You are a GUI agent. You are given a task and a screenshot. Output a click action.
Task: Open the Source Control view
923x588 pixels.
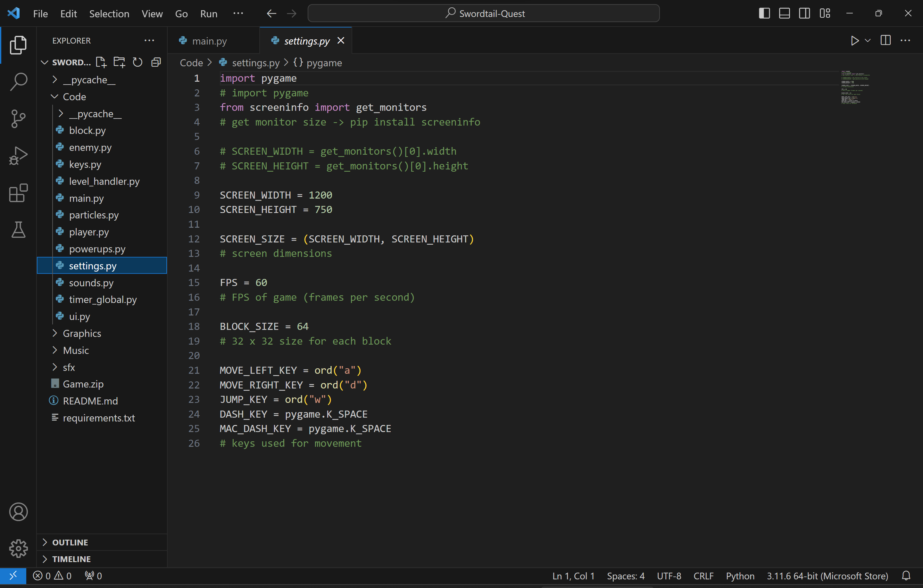coord(18,118)
